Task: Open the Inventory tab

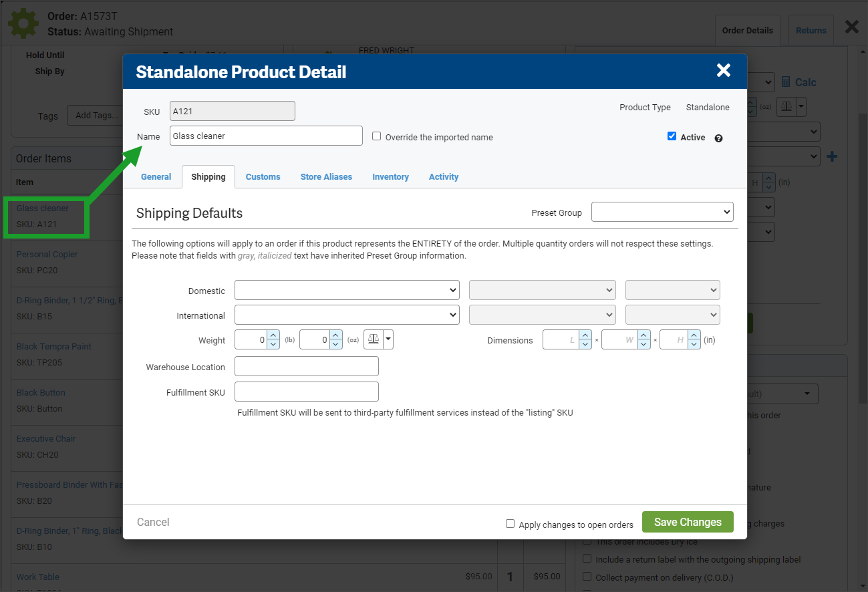Action: click(390, 177)
